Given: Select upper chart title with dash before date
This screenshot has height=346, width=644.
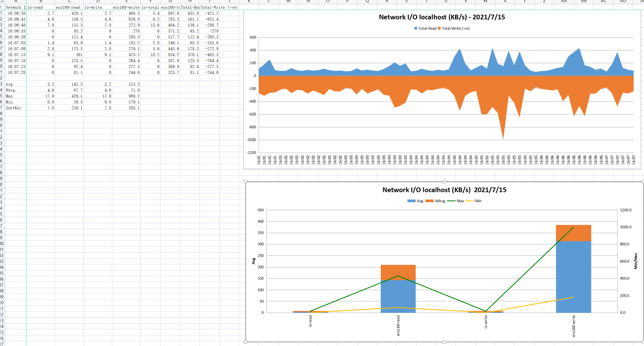Looking at the screenshot, I should pyautogui.click(x=442, y=17).
